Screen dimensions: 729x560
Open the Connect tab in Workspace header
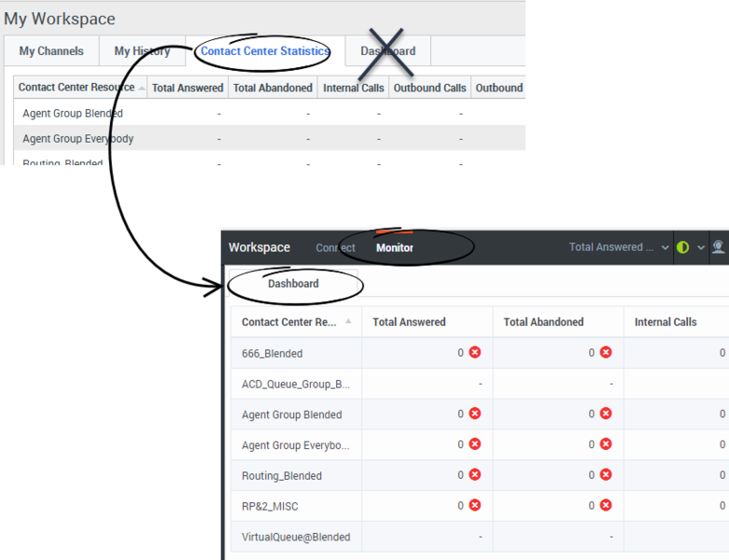coord(335,247)
